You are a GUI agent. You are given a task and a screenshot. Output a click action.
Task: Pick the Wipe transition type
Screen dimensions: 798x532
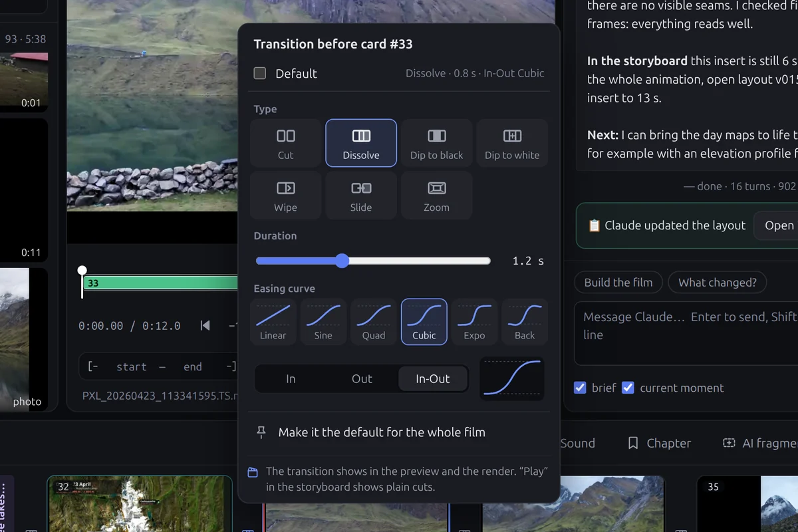tap(286, 196)
